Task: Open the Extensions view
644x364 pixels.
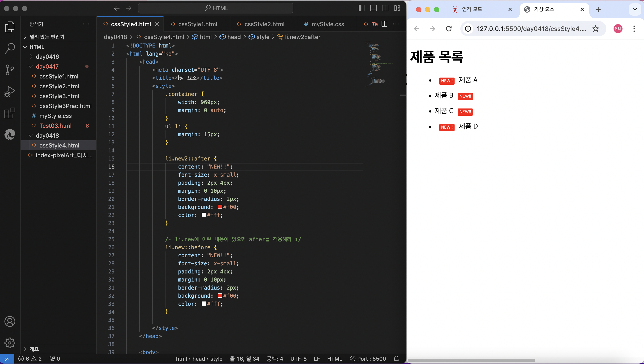Action: (x=10, y=113)
